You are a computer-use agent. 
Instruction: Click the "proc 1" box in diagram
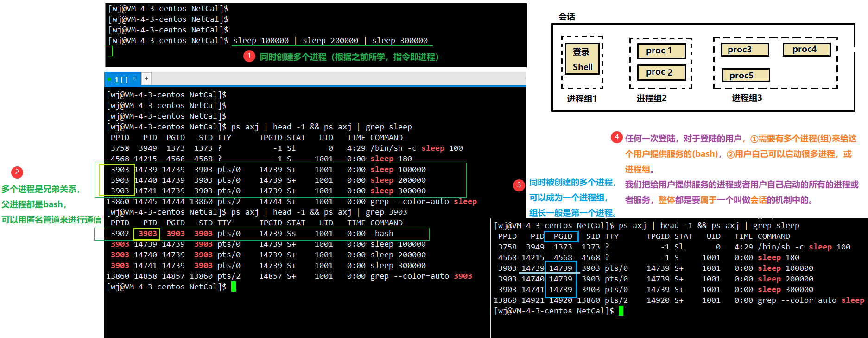(661, 51)
